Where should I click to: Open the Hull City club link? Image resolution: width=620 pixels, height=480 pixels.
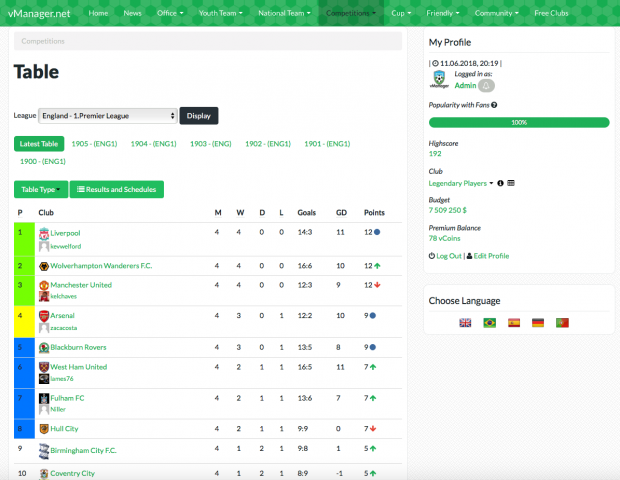pyautogui.click(x=64, y=429)
